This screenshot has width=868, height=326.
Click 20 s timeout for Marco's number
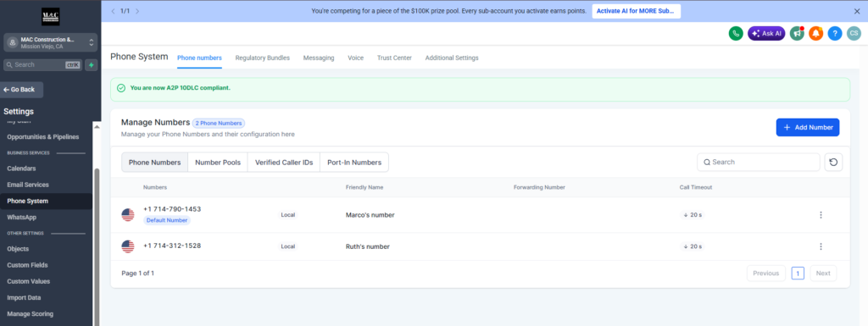click(x=693, y=215)
